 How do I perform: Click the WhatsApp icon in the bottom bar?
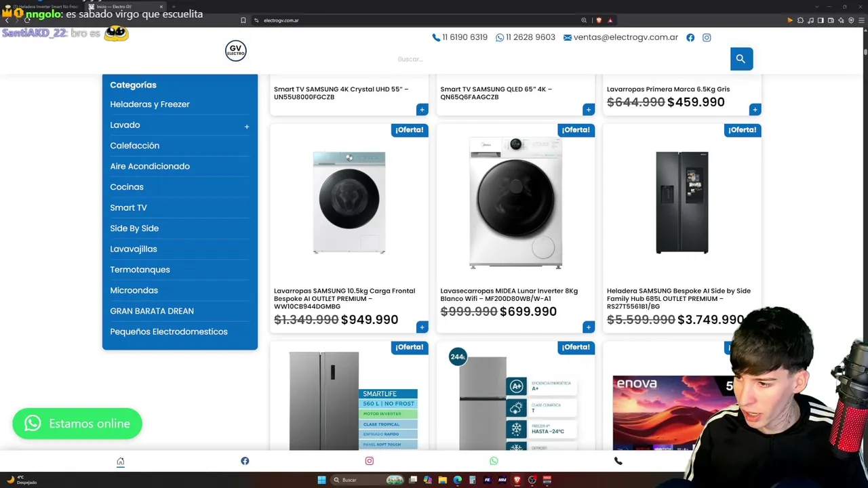coord(494,461)
